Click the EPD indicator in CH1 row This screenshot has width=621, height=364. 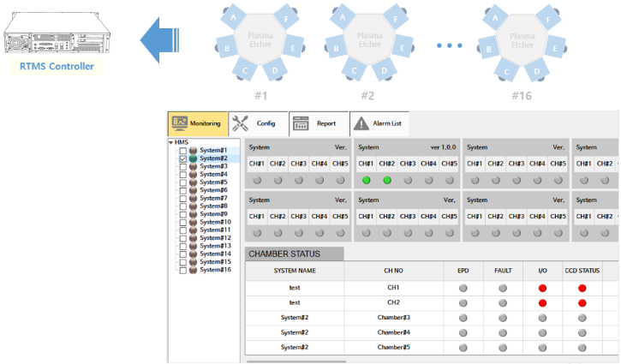point(463,289)
